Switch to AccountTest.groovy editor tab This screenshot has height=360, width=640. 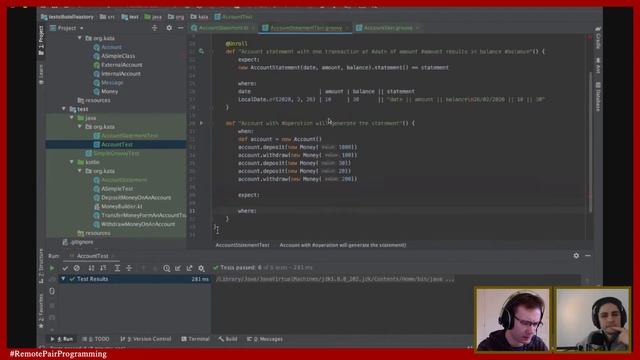[388, 28]
